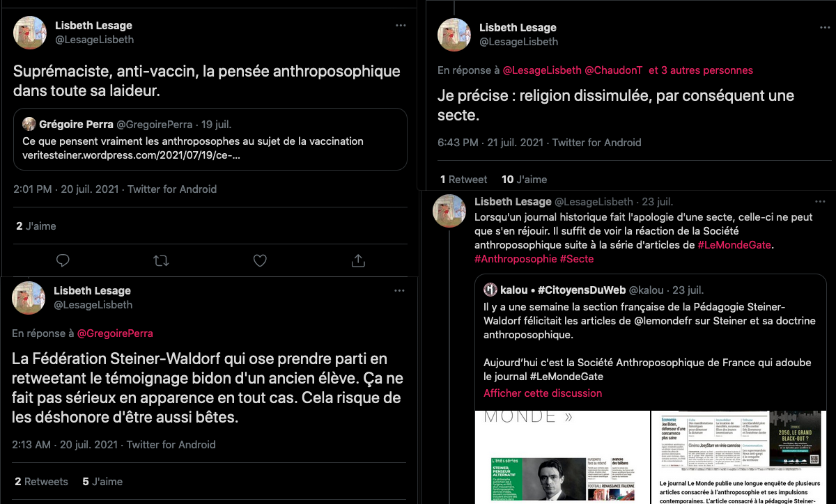Open the #Secte hashtag

pos(577,259)
